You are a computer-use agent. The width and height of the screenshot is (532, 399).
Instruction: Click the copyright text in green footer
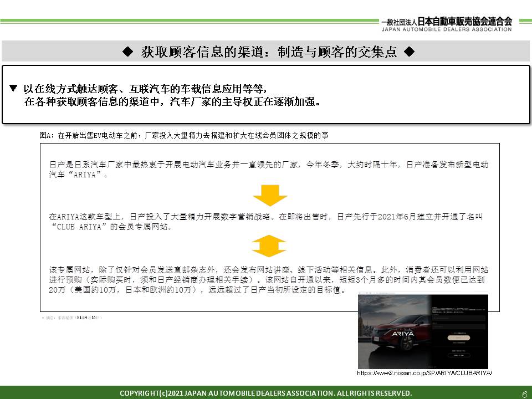(266, 393)
